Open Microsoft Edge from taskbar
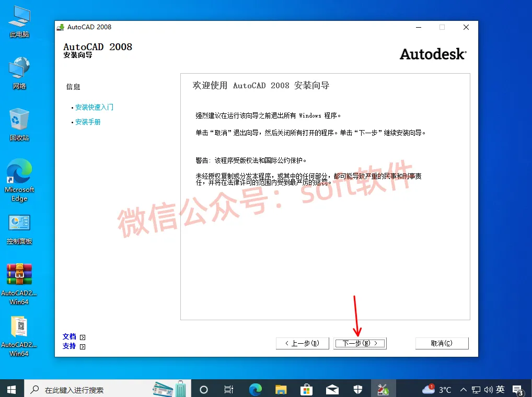532x397 pixels. tap(255, 390)
